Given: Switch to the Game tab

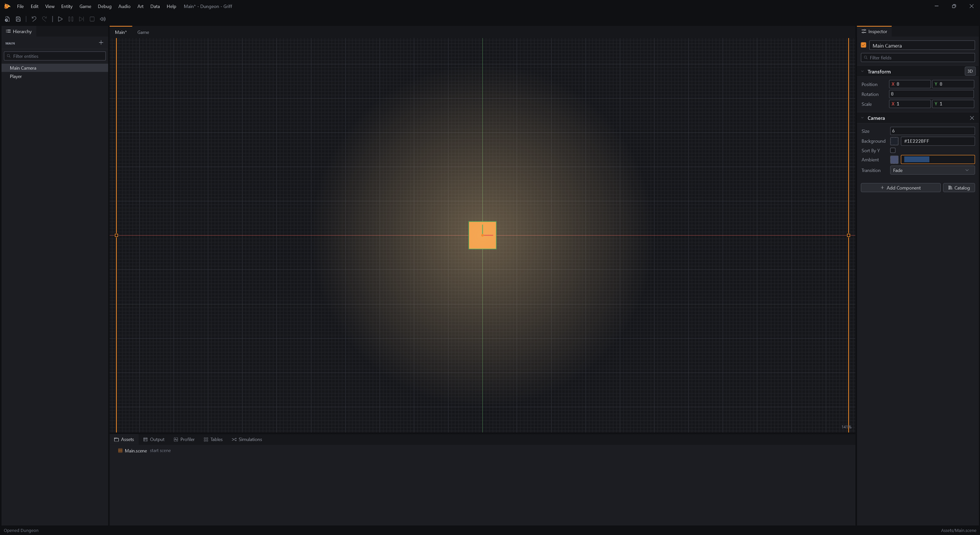Looking at the screenshot, I should coord(143,32).
